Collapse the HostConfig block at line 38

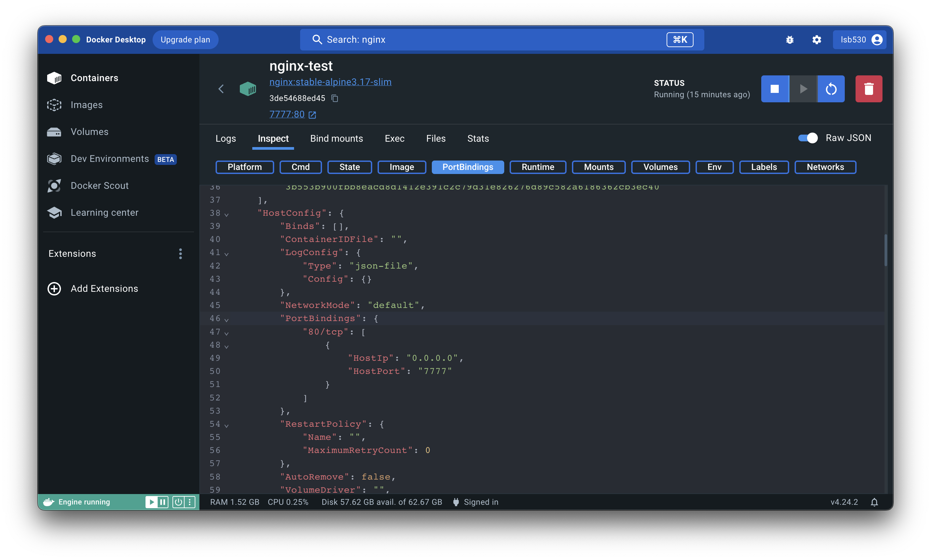[227, 215]
